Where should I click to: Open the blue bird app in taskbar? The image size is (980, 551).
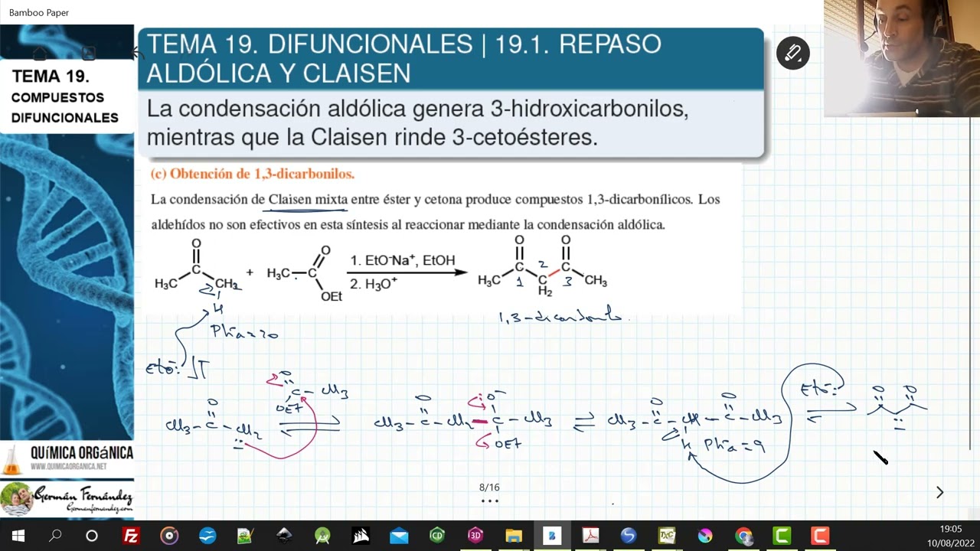[207, 536]
